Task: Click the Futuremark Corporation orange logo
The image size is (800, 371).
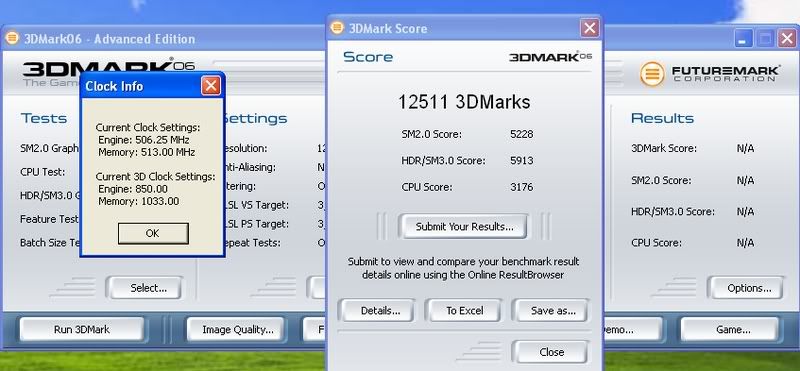Action: click(x=652, y=74)
